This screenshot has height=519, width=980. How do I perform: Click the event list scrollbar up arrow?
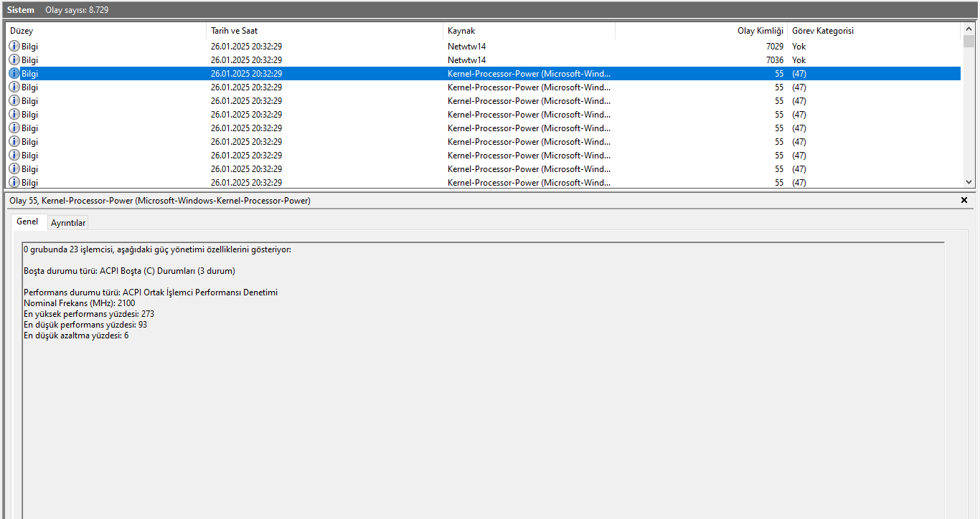969,29
